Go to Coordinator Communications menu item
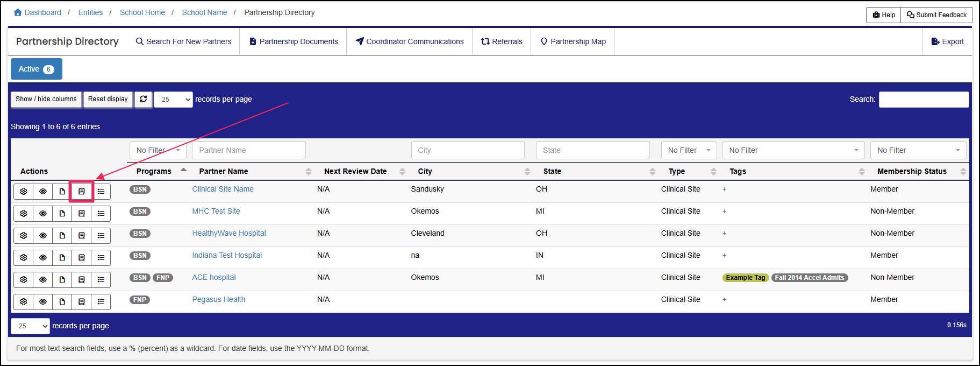The height and width of the screenshot is (366, 980). [x=410, y=42]
